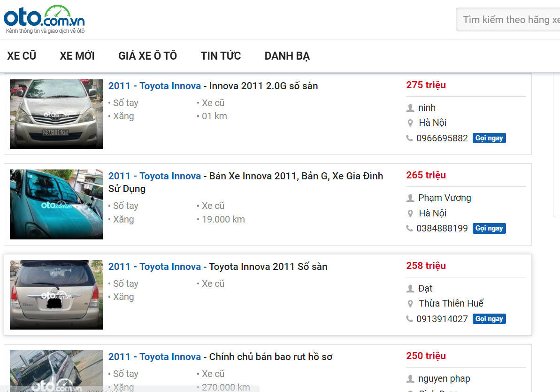Open the XE MỚI menu
This screenshot has width=560, height=392.
tap(77, 56)
